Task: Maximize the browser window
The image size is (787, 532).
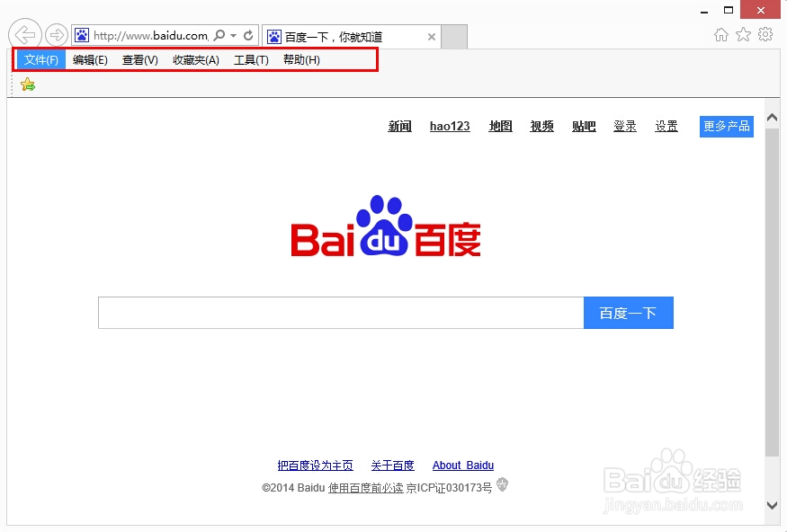Action: click(729, 10)
